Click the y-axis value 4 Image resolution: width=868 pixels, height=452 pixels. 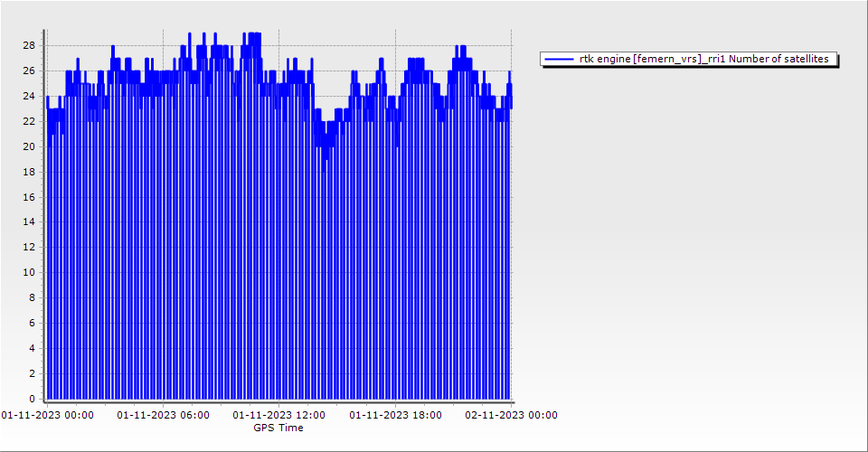[32, 348]
